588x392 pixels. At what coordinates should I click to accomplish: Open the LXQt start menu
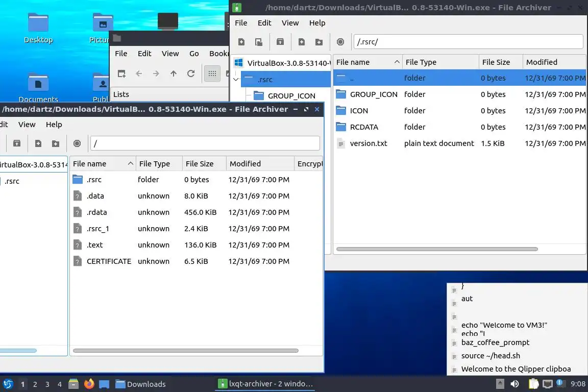point(8,384)
